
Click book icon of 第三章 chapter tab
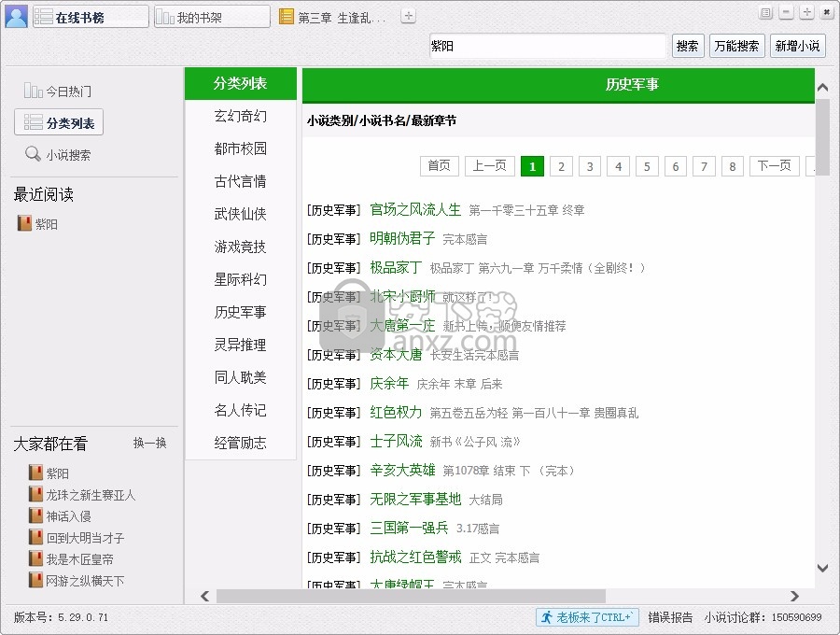click(x=287, y=17)
